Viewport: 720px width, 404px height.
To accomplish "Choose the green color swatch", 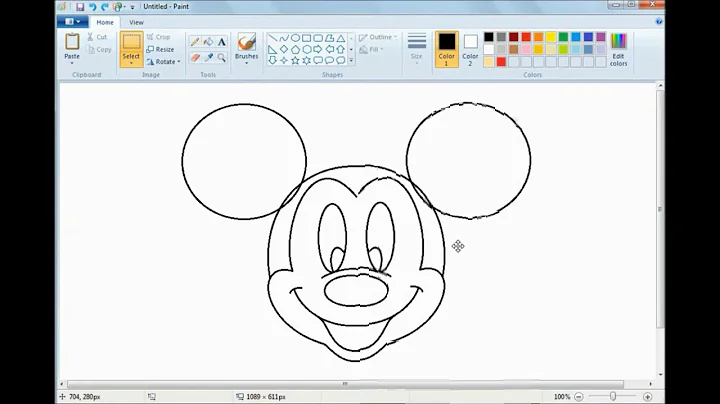I will (x=563, y=37).
